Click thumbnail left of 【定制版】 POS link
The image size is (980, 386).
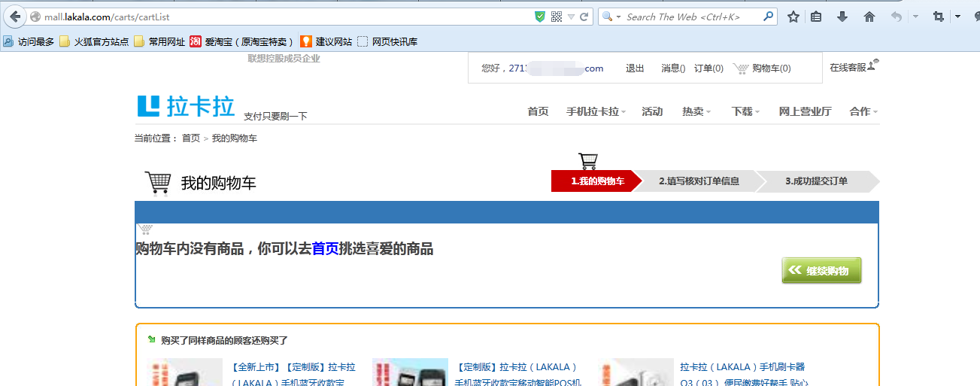[411, 372]
